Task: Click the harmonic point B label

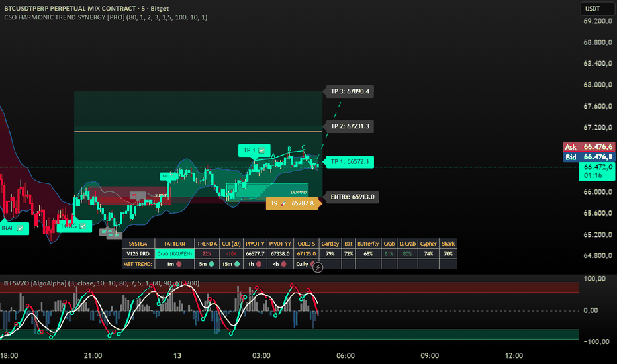Action: coord(289,149)
